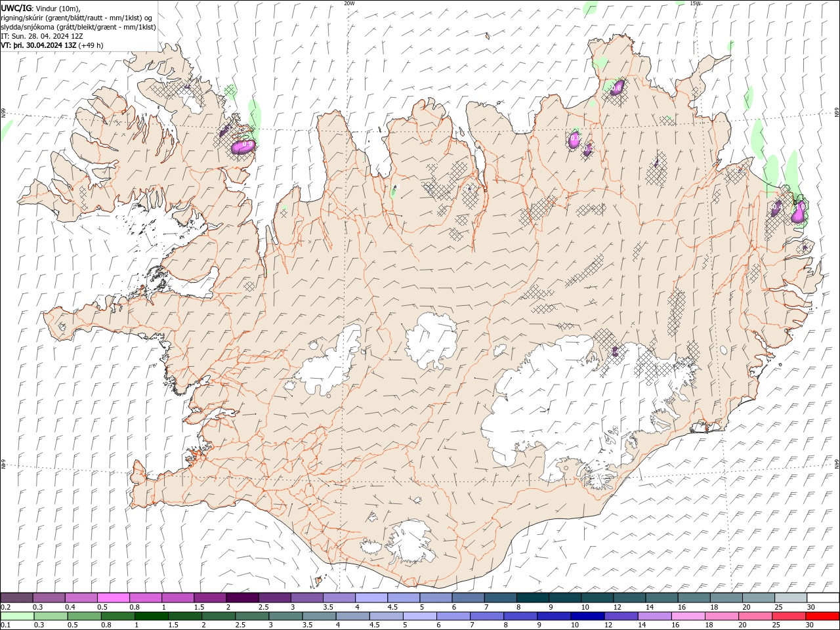Click the magenta snow patch in the Westfjords
Viewport: 840px width, 630px height.
coord(241,146)
